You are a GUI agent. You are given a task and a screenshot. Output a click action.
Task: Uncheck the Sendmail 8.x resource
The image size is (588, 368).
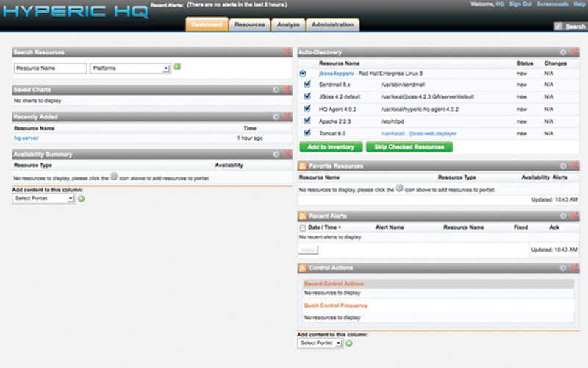point(307,85)
